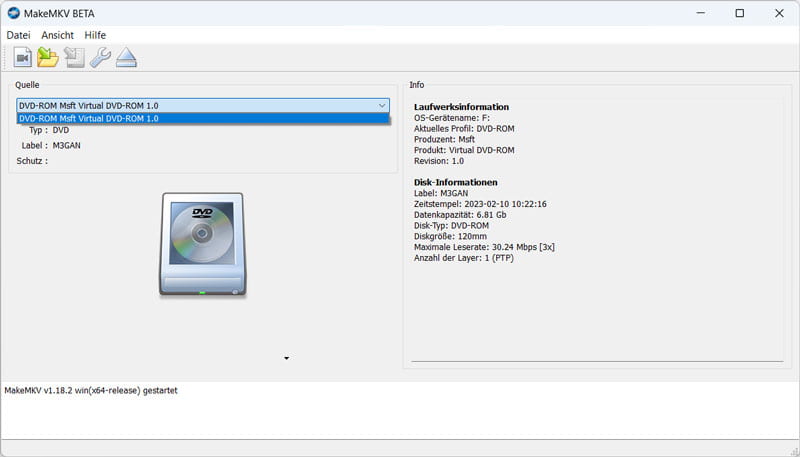
Task: Open the Ansicht menu
Action: point(58,35)
